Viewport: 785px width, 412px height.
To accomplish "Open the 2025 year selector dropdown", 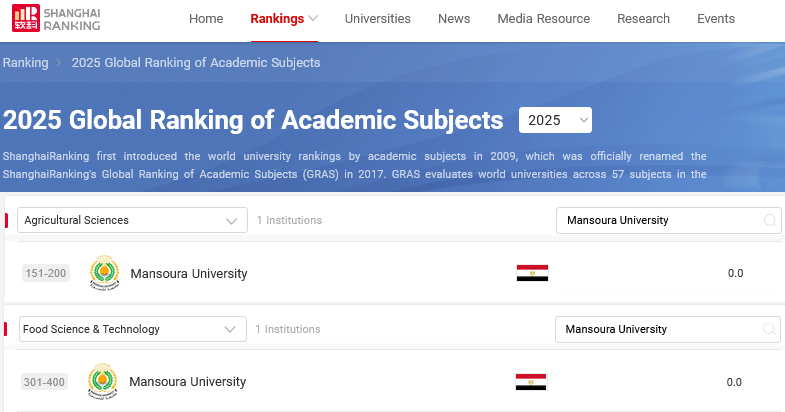I will [555, 120].
